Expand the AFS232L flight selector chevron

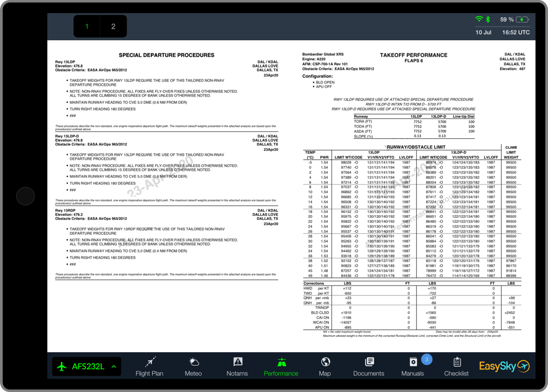click(x=114, y=366)
